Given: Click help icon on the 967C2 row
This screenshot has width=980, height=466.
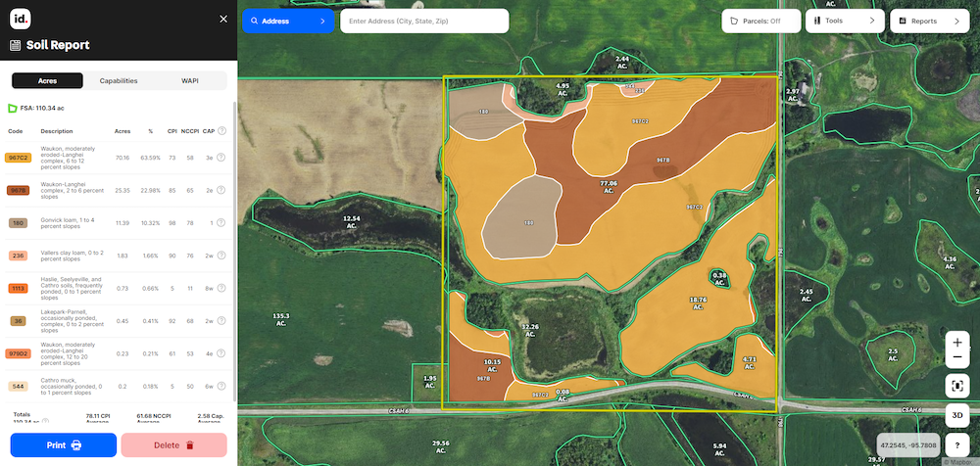Looking at the screenshot, I should coord(221,158).
